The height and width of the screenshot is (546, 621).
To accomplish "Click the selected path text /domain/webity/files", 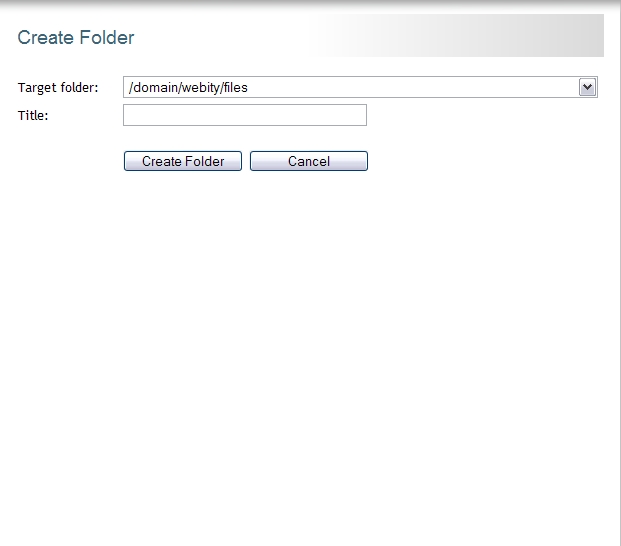I will 189,88.
